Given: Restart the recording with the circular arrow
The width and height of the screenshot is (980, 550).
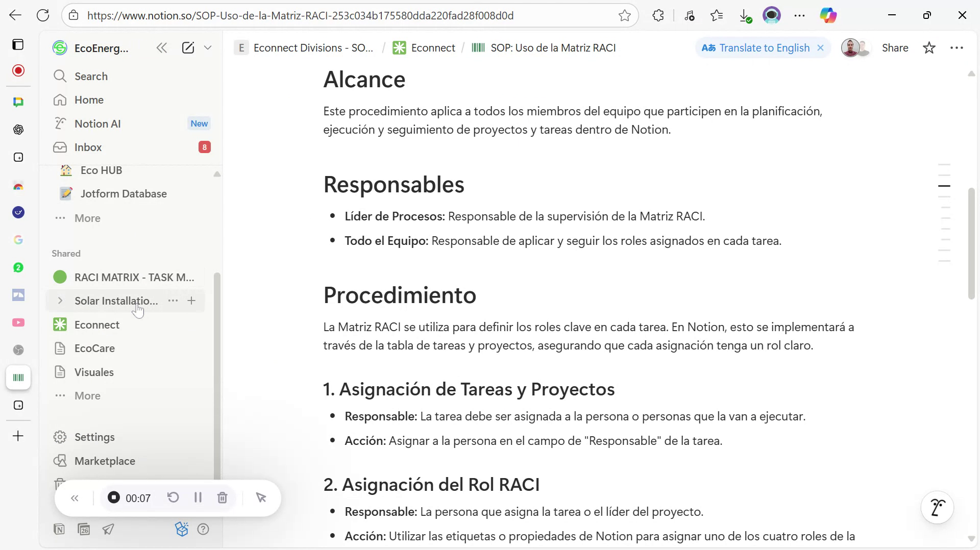Looking at the screenshot, I should (x=173, y=497).
